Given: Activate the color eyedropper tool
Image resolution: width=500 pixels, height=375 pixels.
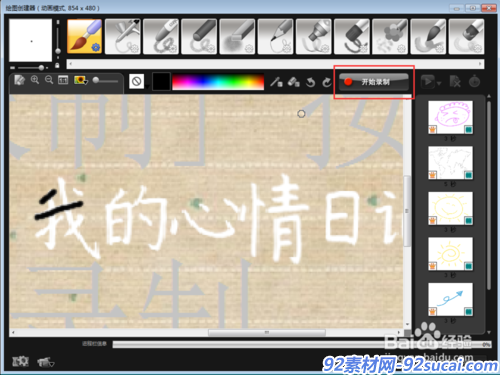Looking at the screenshot, I should pos(276,82).
